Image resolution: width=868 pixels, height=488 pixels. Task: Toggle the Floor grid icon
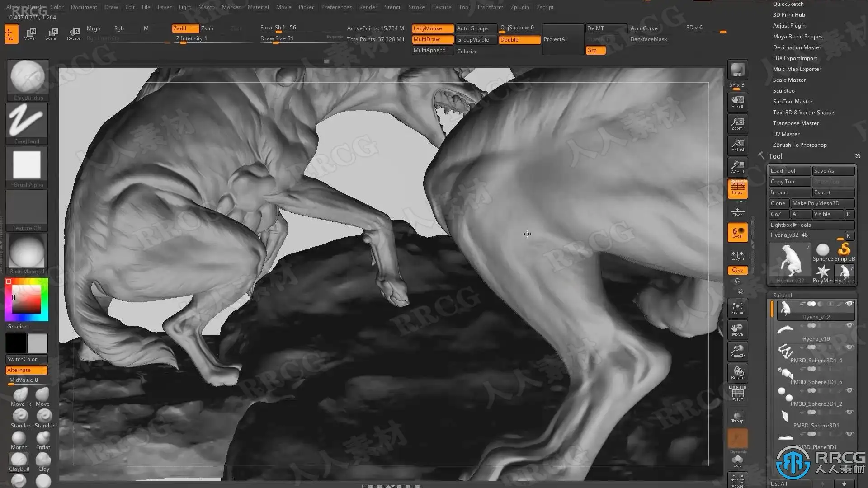[x=737, y=211]
